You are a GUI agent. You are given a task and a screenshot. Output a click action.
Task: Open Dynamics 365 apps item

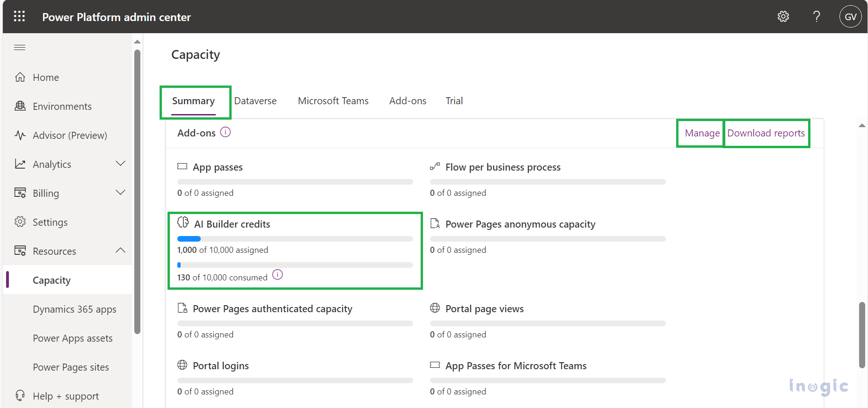tap(74, 309)
